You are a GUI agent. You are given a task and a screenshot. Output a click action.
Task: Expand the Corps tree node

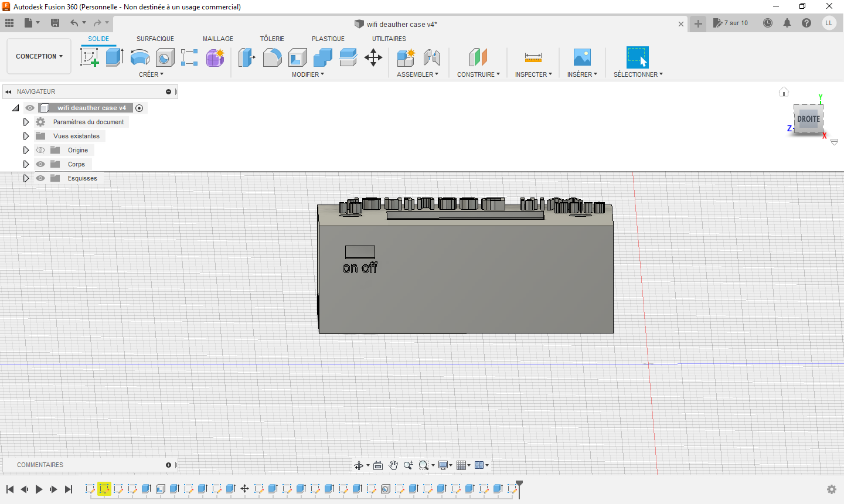pos(26,164)
